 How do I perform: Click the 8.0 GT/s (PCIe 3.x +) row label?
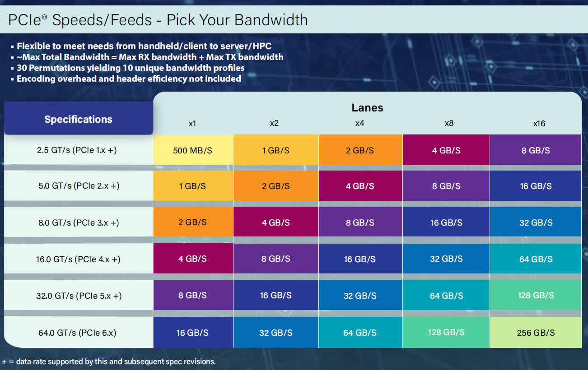78,222
